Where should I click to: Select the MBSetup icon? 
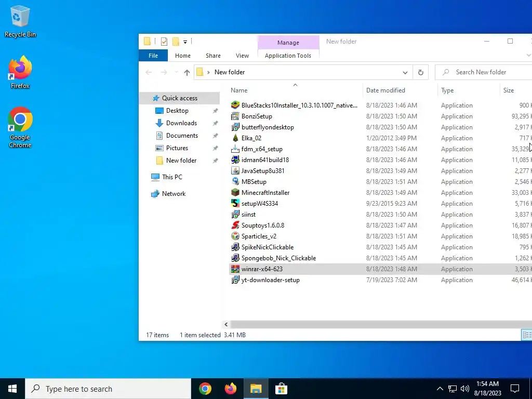click(x=235, y=181)
